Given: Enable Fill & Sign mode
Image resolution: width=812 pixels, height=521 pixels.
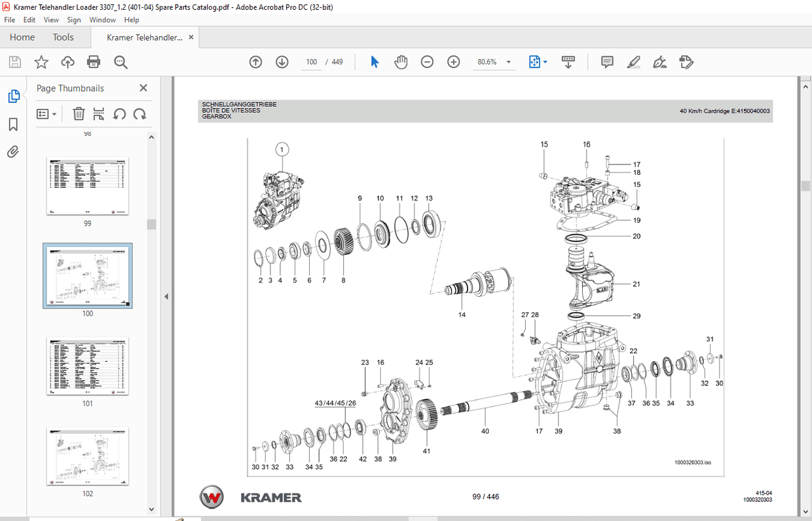Looking at the screenshot, I should click(x=686, y=62).
